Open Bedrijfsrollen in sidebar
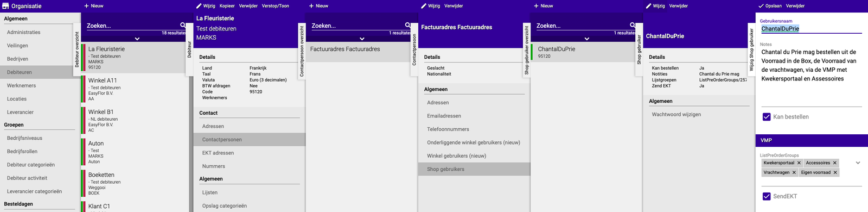This screenshot has width=868, height=212. point(40,152)
